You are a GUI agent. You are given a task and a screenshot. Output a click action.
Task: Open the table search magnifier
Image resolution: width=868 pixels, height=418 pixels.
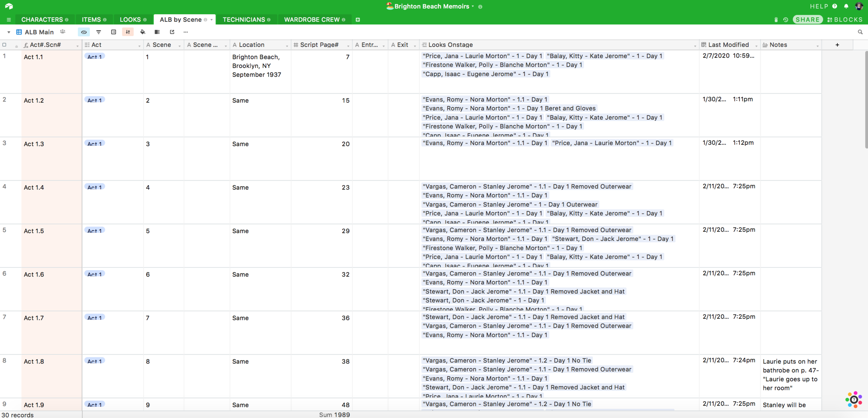pos(860,32)
